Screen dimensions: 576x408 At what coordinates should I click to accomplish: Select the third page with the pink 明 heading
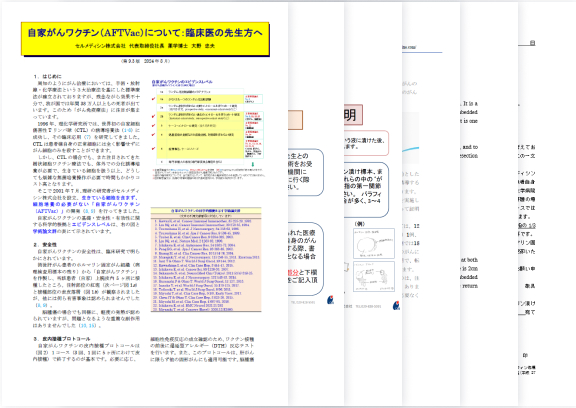click(373, 204)
